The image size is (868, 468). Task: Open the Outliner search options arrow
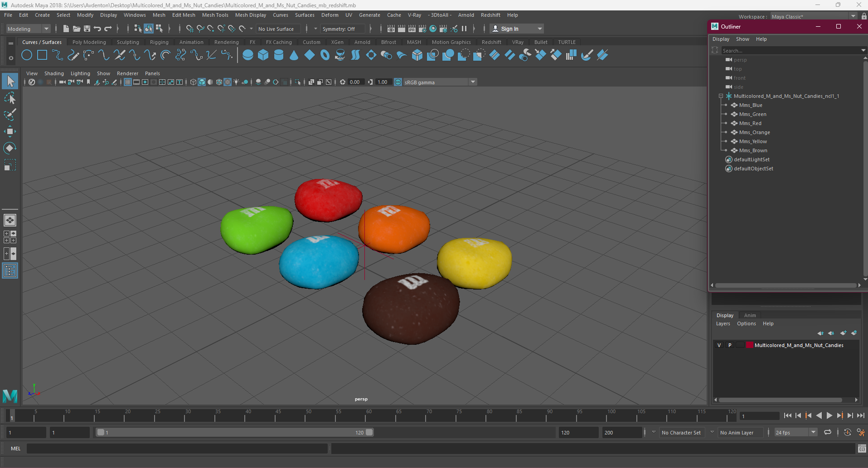863,50
